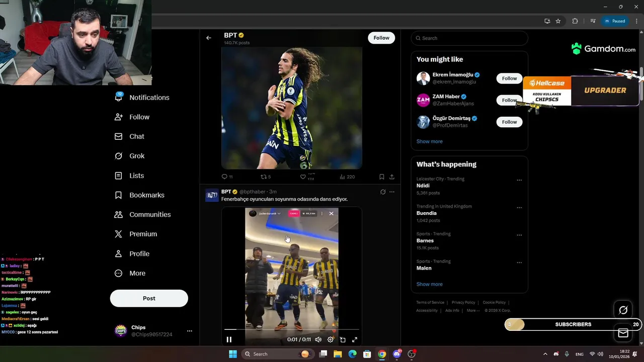644x362 pixels.
Task: Bookmark this page with Chrome star
Action: point(558,21)
